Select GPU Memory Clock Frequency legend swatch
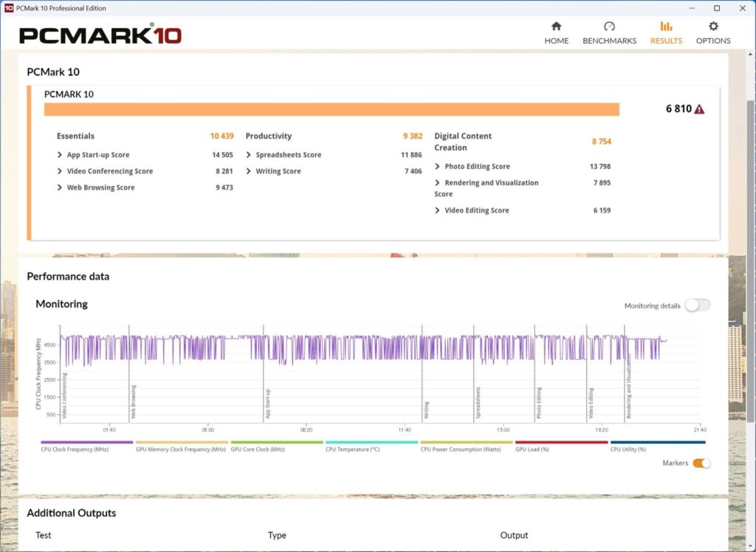Viewport: 756px width, 552px height. (182, 442)
